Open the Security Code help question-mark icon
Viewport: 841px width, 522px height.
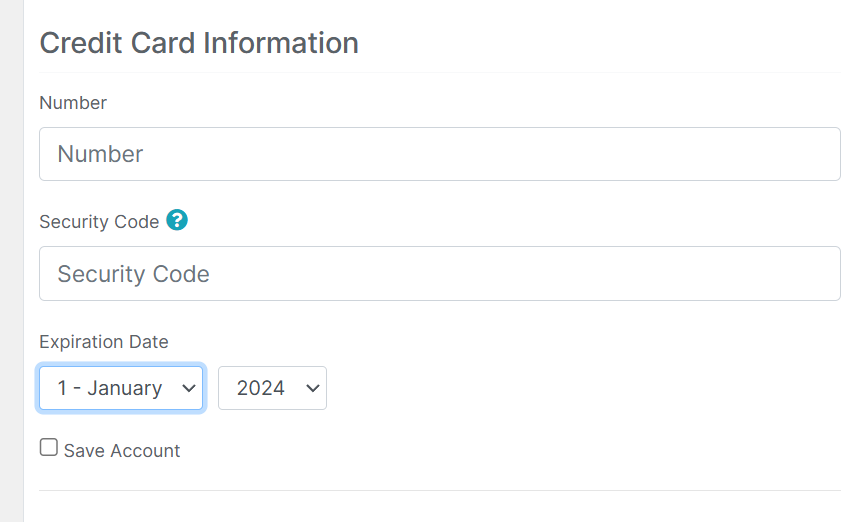tap(177, 220)
